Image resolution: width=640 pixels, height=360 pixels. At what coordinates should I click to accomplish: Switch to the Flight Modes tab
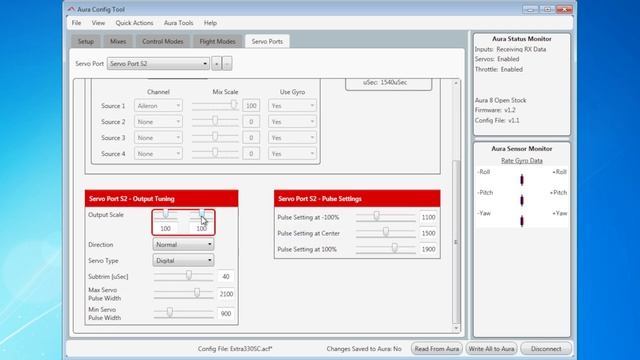(x=217, y=41)
